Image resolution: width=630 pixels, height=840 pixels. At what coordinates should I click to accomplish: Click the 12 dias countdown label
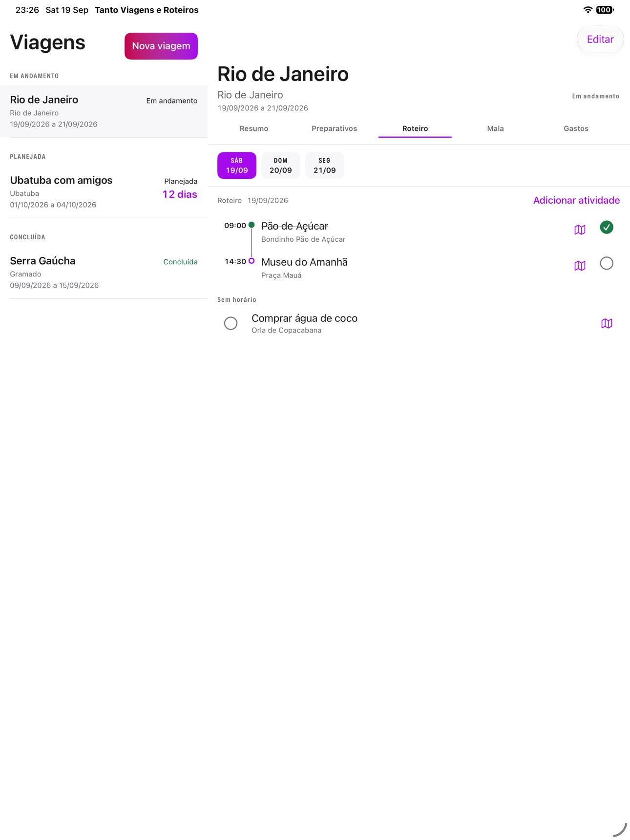[x=180, y=194]
